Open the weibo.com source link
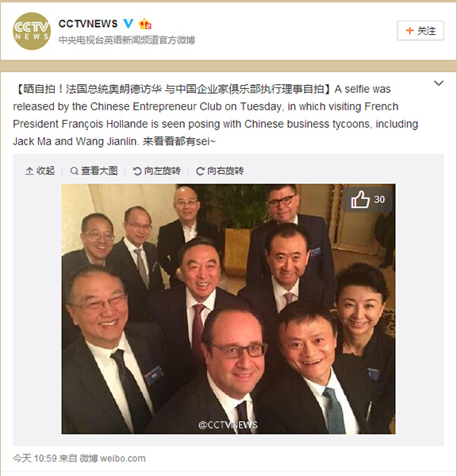Screen dimensions: 457x476 coord(123,458)
